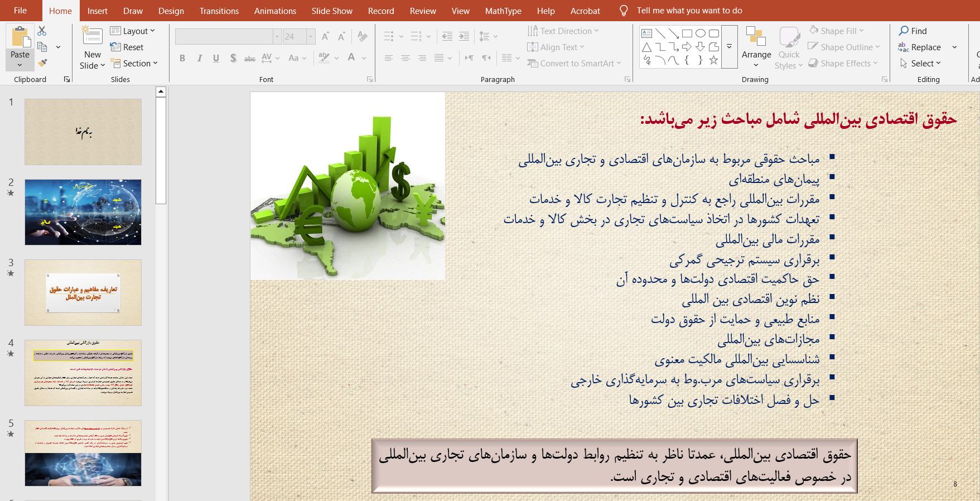This screenshot has height=501, width=980.
Task: Expand the shapes gallery More arrow
Action: click(x=729, y=47)
